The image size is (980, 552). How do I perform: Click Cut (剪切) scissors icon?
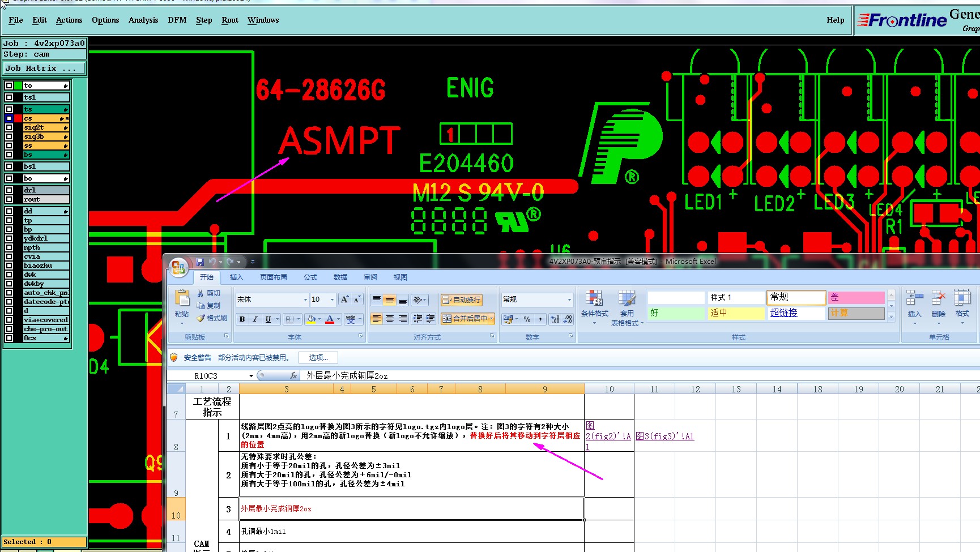201,293
